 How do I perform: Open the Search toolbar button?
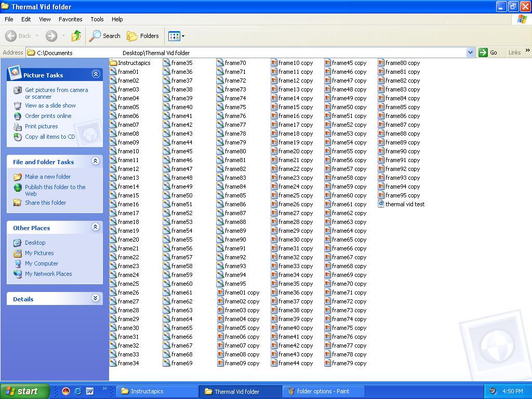(104, 36)
